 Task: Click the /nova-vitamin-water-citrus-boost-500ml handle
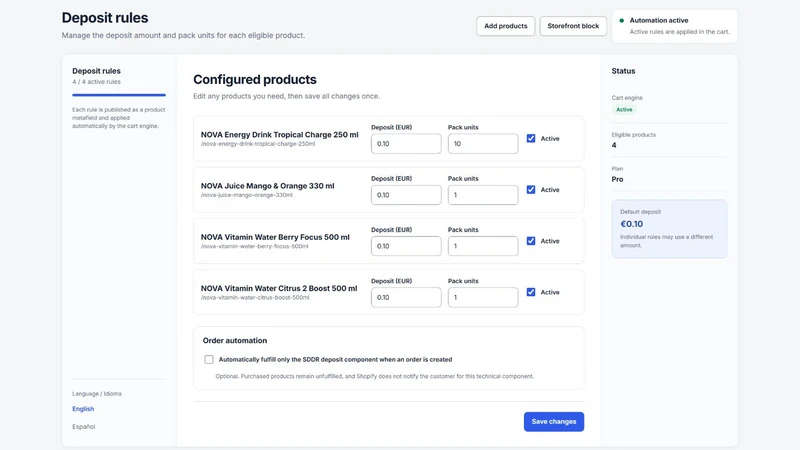click(x=255, y=298)
